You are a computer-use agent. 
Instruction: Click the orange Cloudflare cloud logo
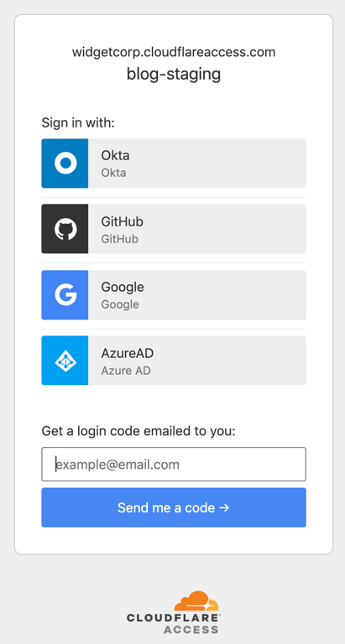pos(196,601)
